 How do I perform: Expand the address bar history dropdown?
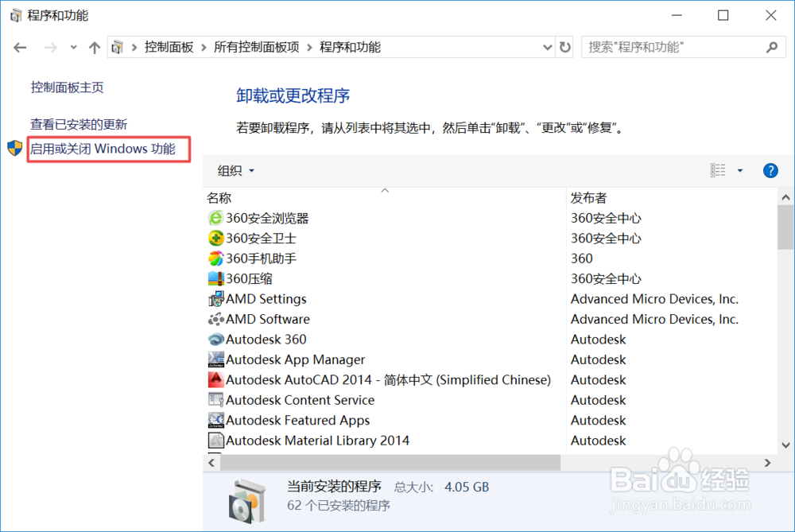(x=547, y=47)
